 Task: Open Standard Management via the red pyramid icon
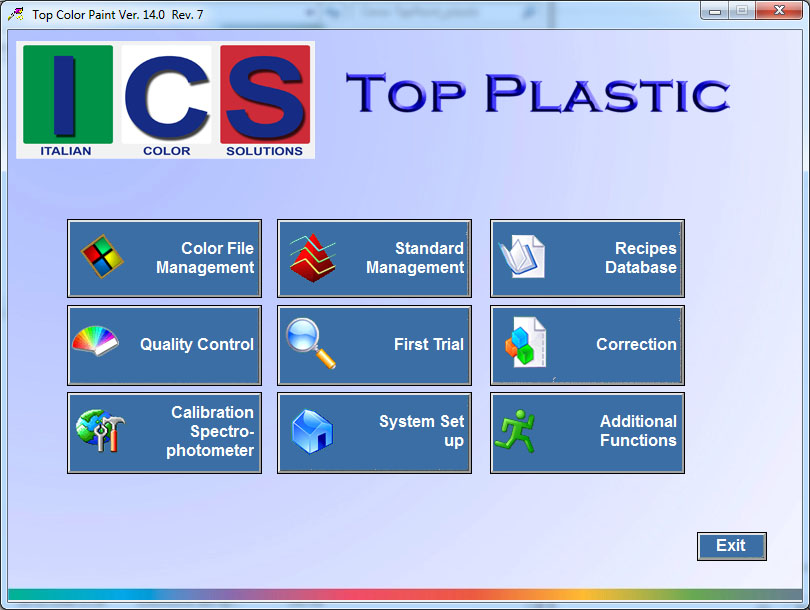click(313, 258)
